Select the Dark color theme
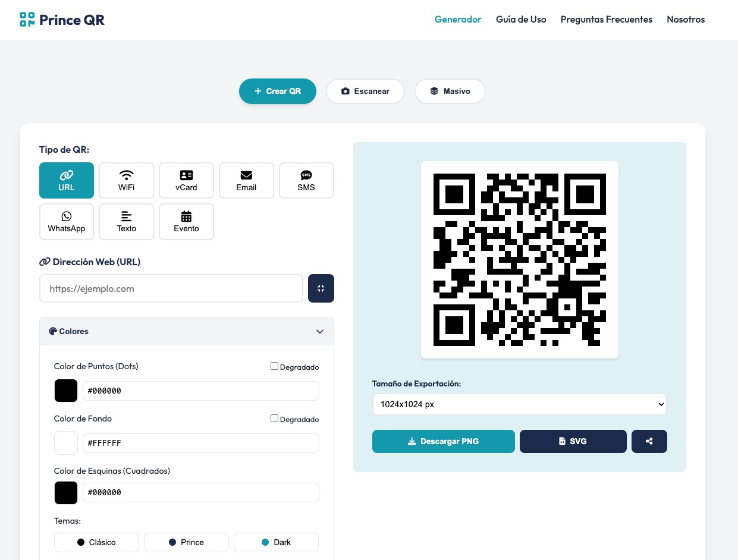The height and width of the screenshot is (560, 738). coord(276,542)
